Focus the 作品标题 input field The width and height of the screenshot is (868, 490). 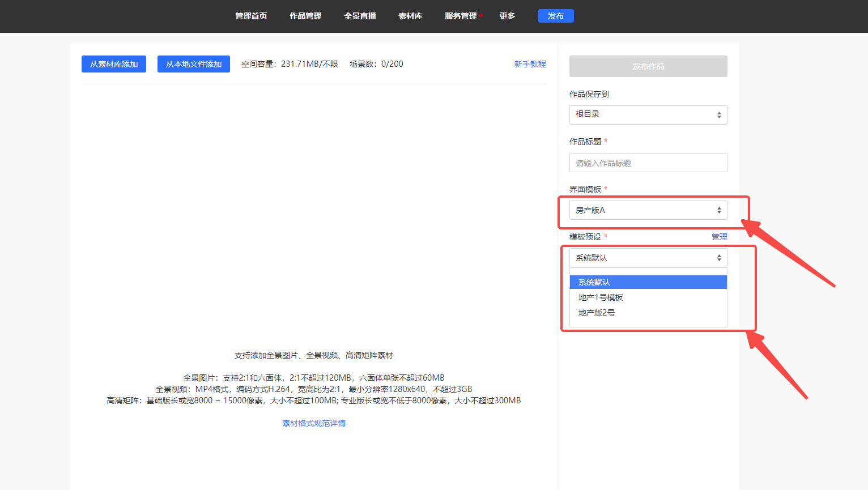coord(648,163)
